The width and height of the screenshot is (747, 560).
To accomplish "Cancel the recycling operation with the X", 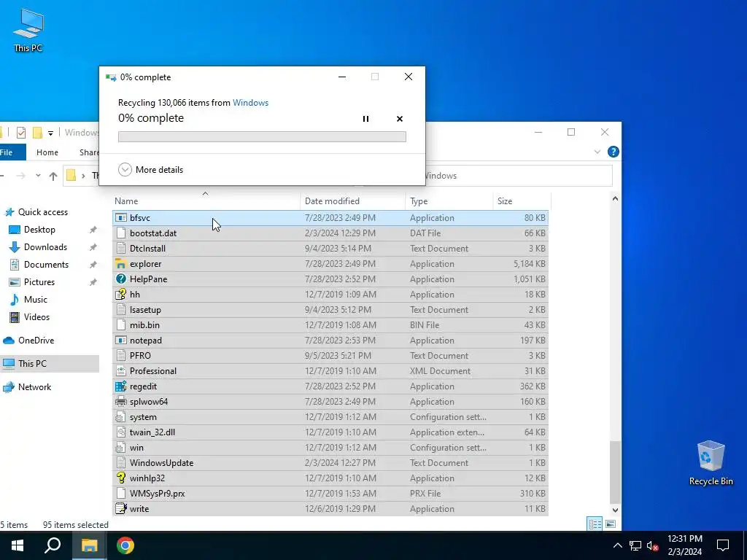I will 400,119.
